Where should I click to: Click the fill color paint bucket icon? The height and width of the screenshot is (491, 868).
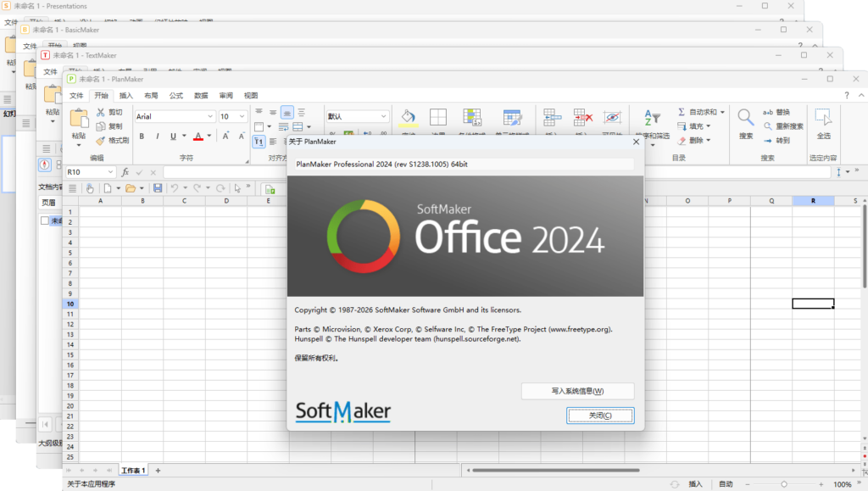tap(408, 117)
